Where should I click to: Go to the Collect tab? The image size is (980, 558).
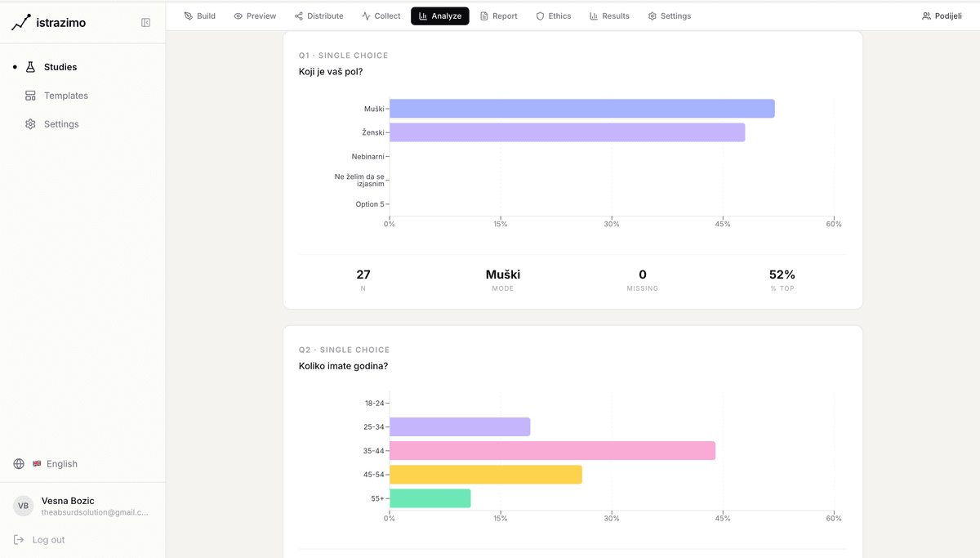coord(381,16)
